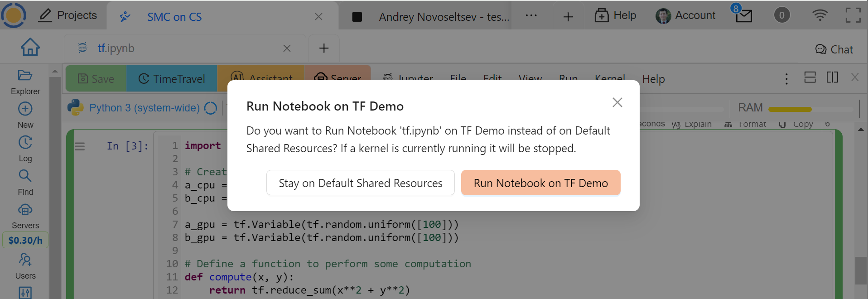
Task: Go to project Home icon
Action: (x=30, y=47)
